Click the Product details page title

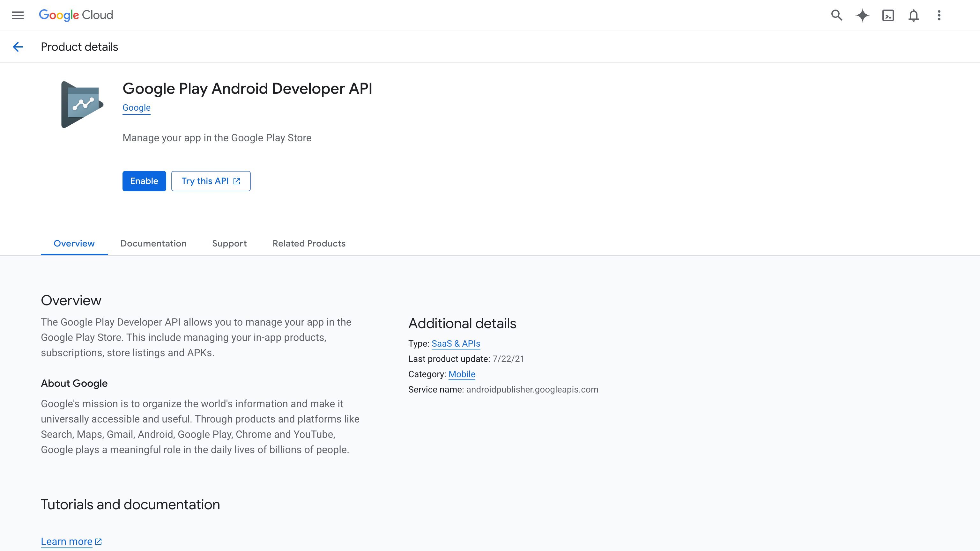(x=79, y=47)
